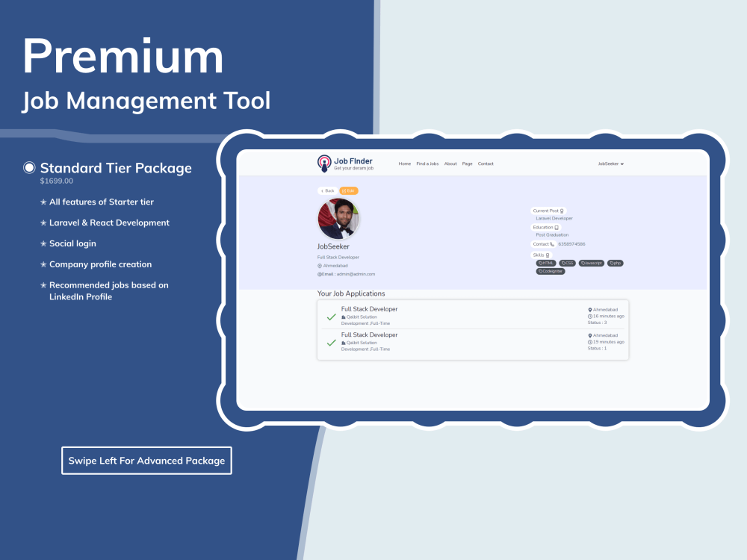Click the star beside Social login

tap(43, 244)
